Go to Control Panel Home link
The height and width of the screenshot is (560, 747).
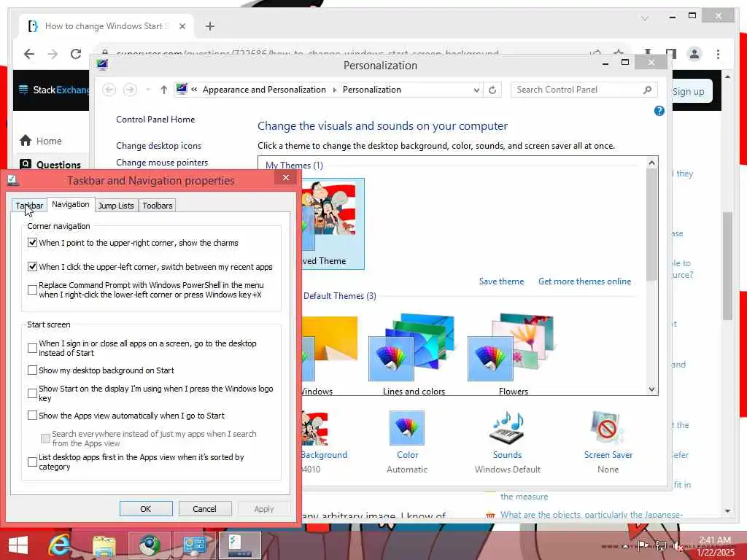(x=155, y=120)
